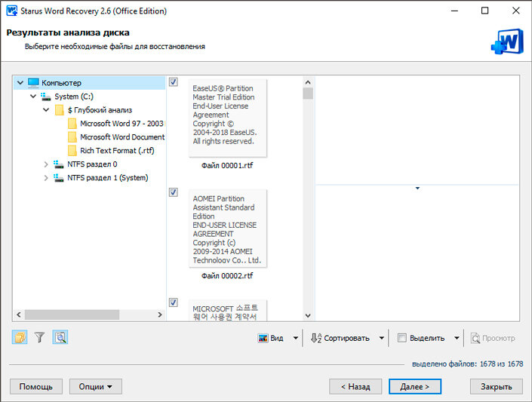
Task: Toggle the folders panel icon in the bottom toolbar
Action: click(x=20, y=337)
